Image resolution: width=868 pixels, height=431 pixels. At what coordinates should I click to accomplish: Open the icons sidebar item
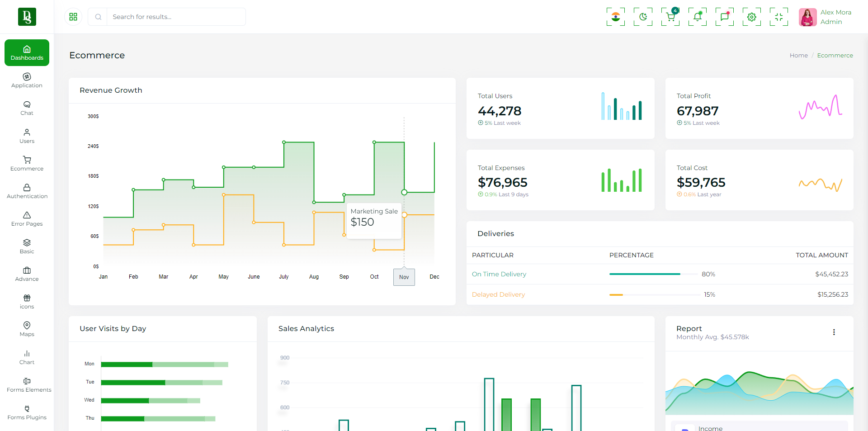pyautogui.click(x=27, y=301)
